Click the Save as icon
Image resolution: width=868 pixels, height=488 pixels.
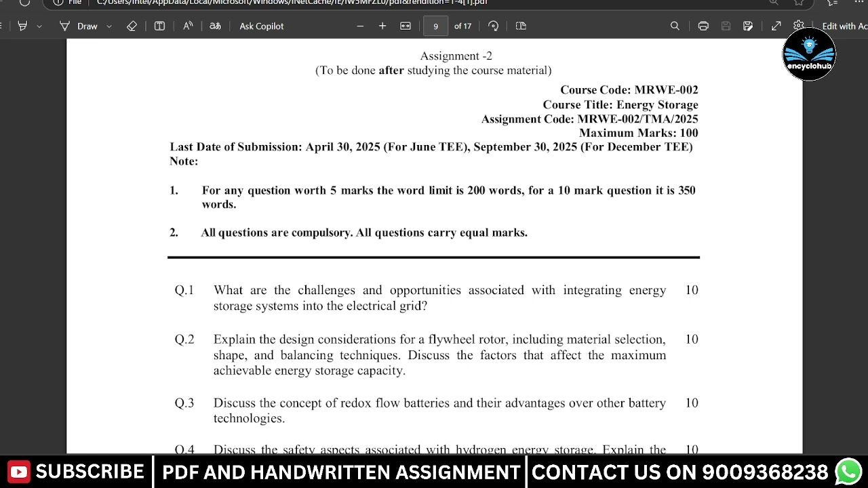748,26
